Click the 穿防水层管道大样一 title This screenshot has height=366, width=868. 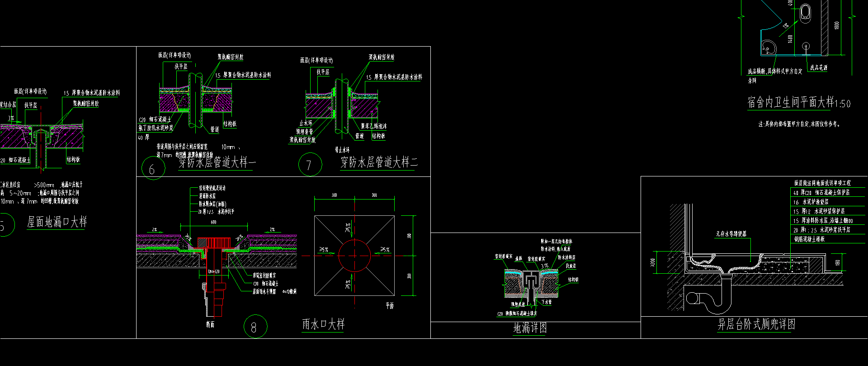[x=217, y=162]
